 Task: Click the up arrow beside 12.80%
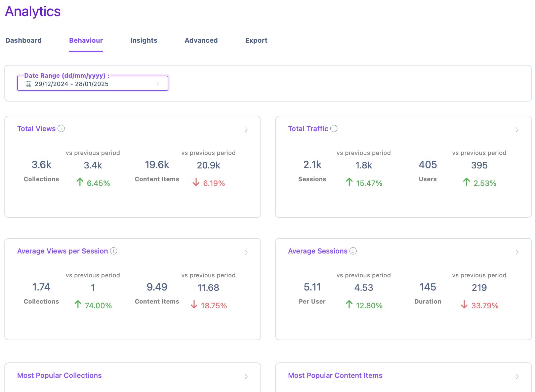click(349, 305)
